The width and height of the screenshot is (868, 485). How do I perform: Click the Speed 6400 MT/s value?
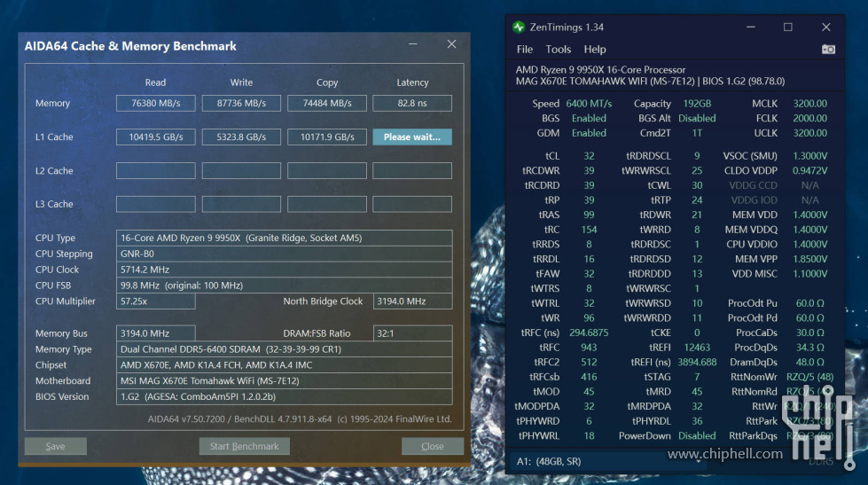click(x=589, y=104)
